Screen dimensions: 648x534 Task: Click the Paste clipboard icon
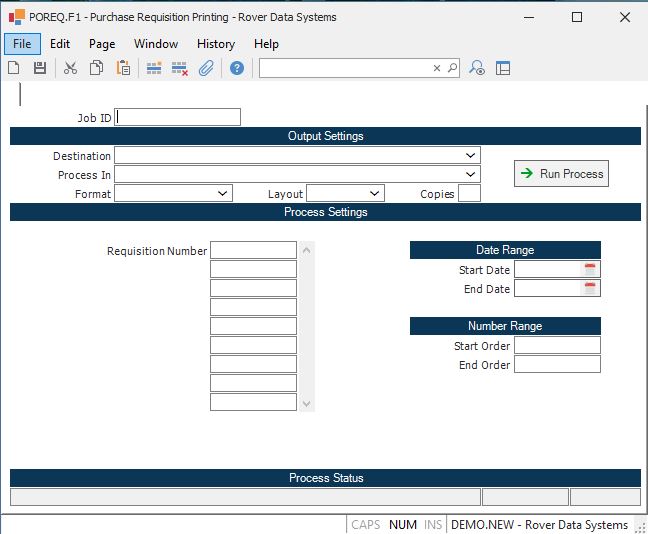pos(123,68)
